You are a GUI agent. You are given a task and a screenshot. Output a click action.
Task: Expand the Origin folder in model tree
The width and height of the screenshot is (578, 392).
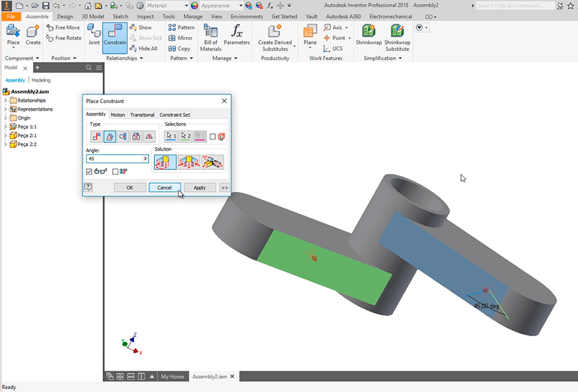(x=6, y=118)
